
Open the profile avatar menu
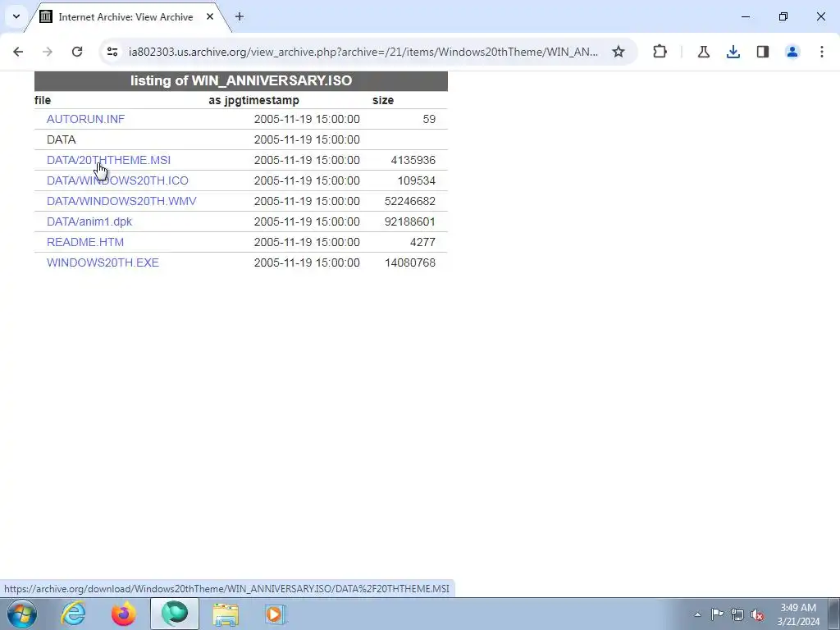[792, 52]
